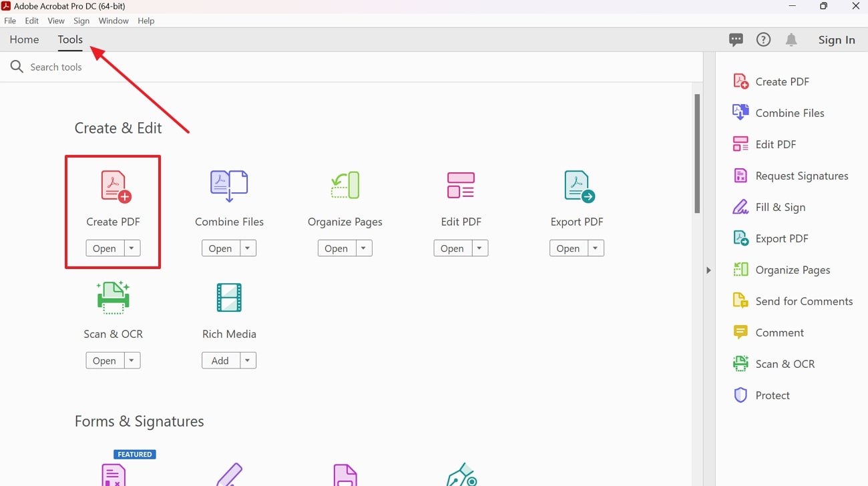Select Send for Comments icon in sidebar
Viewport: 868px width, 486px height.
tap(740, 301)
